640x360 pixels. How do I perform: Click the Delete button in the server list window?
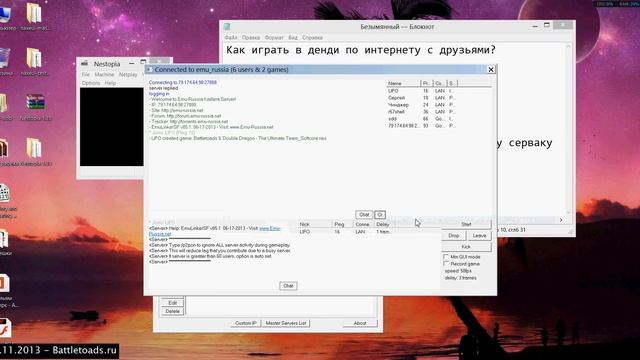click(172, 311)
